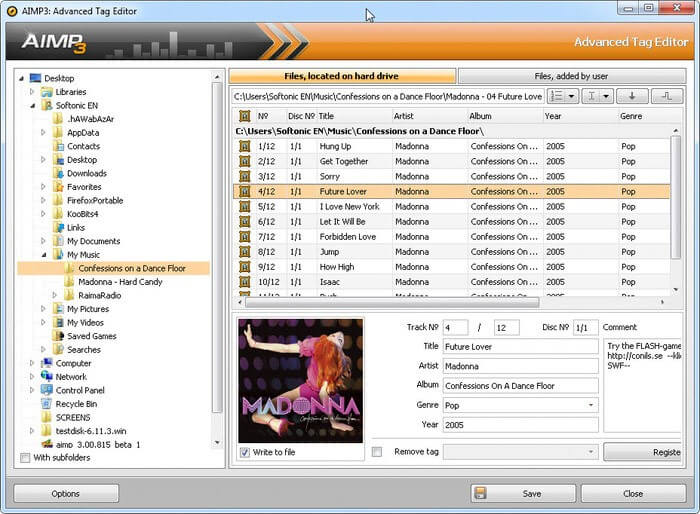Viewport: 700px width, 514px height.
Task: Tick the Remove tag checkbox
Action: click(x=377, y=452)
